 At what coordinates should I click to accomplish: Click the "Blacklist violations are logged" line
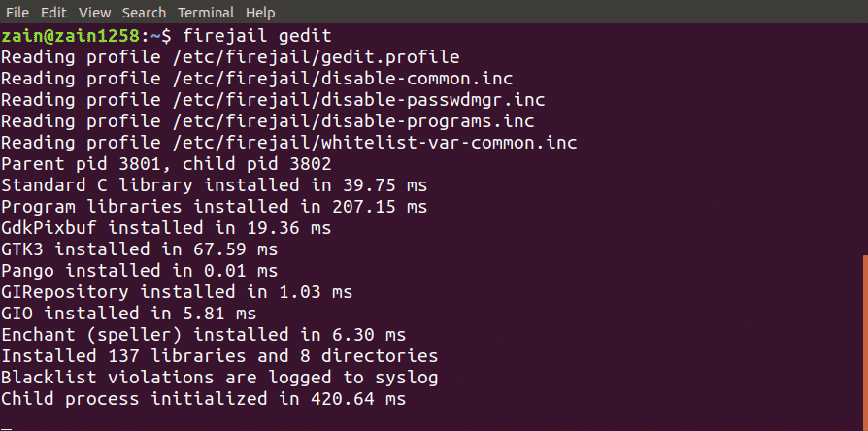pos(219,378)
